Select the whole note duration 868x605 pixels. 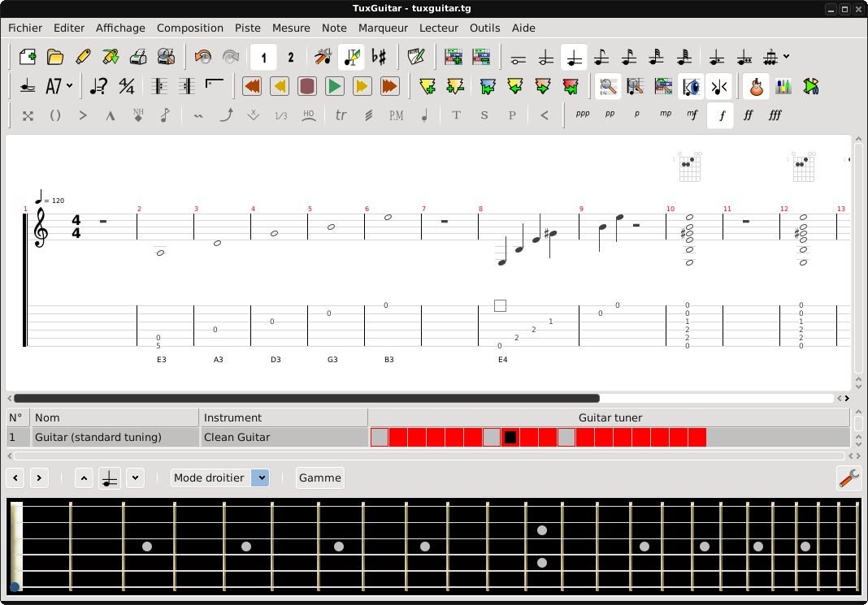coord(519,58)
